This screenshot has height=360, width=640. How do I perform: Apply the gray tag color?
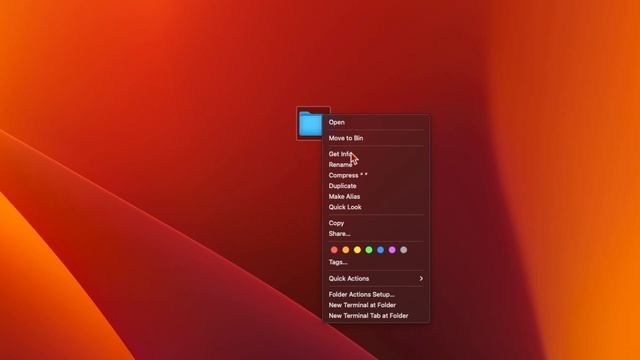click(404, 250)
